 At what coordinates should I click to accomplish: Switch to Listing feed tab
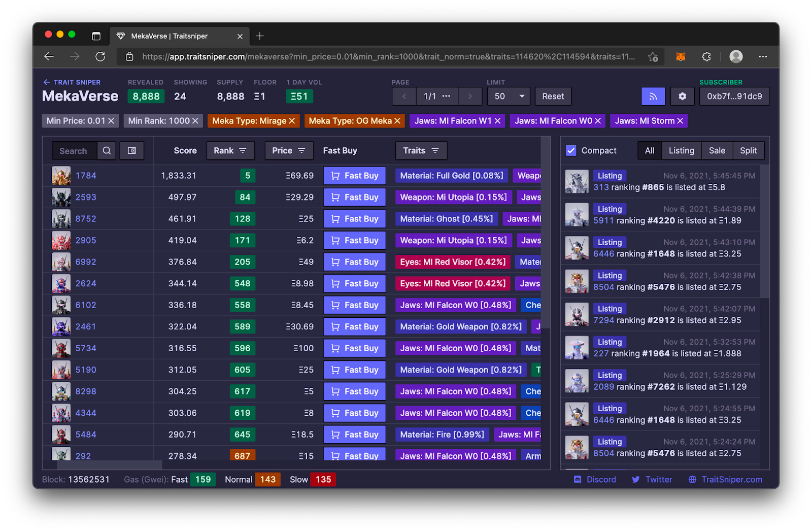681,151
